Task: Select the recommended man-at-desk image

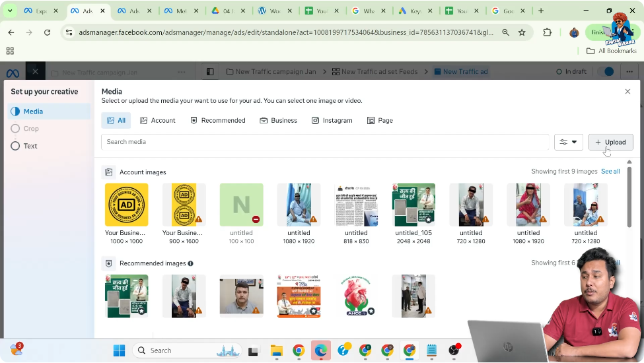Action: click(242, 296)
